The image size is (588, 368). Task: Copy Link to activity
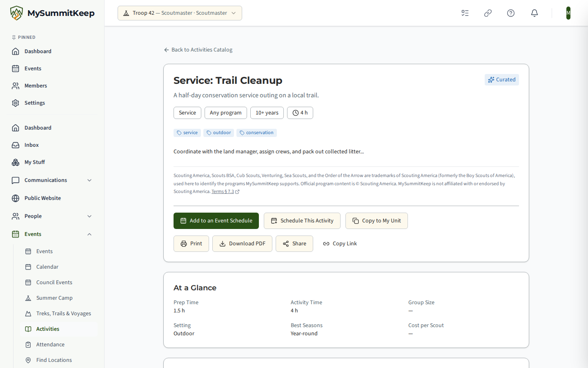coord(340,244)
